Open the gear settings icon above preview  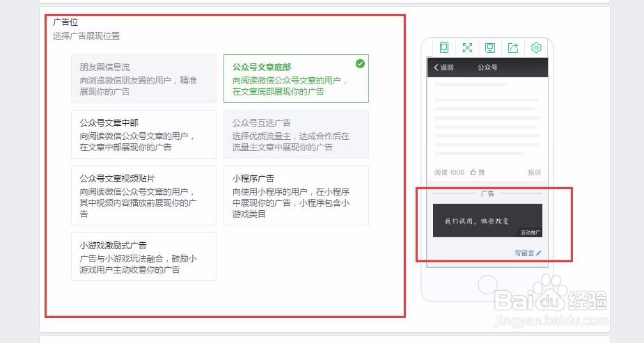(x=536, y=47)
